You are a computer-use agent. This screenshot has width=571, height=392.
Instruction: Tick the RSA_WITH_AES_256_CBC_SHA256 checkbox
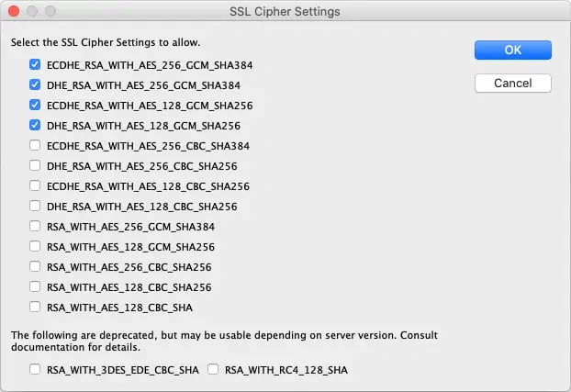coord(35,267)
